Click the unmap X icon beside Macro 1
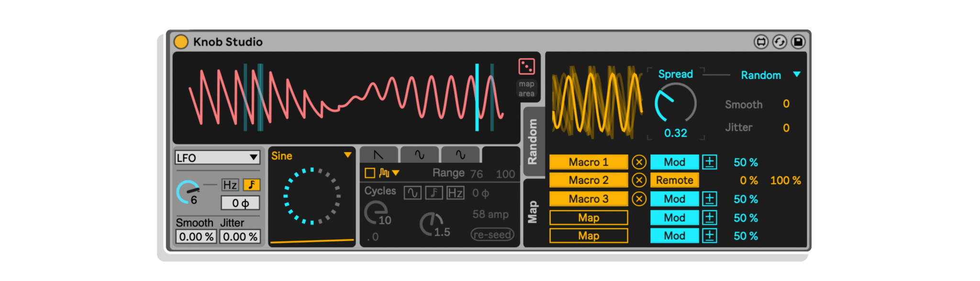 pos(639,162)
